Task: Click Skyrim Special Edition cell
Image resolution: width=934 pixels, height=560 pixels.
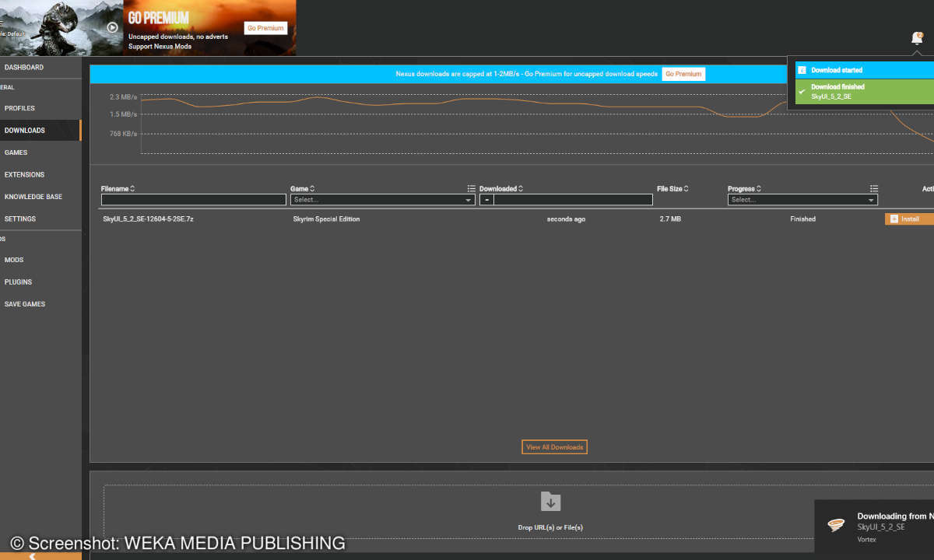Action: pyautogui.click(x=326, y=219)
